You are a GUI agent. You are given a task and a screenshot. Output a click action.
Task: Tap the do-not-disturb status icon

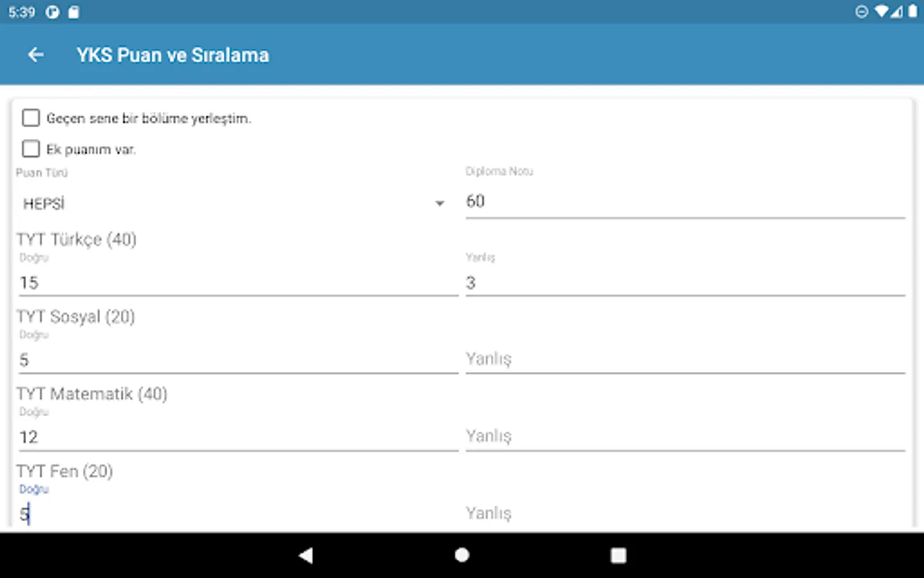coord(862,12)
